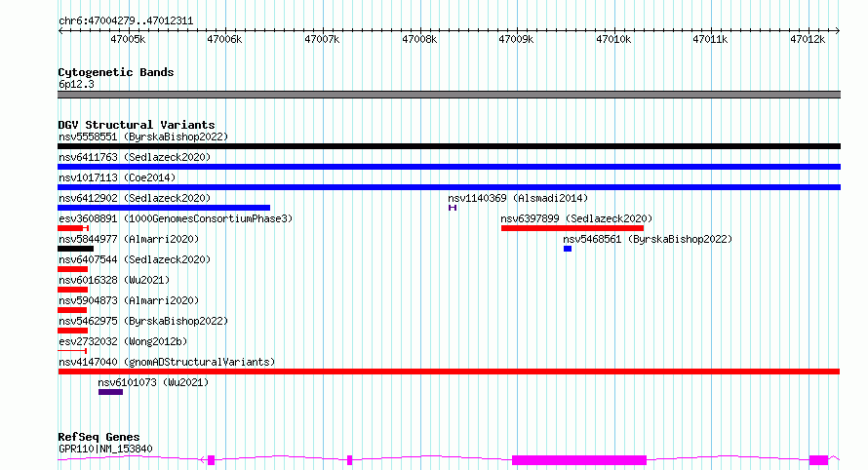The width and height of the screenshot is (868, 470).
Task: Open the nsv6411763 (Sedlazeck2020) label
Action: pyautogui.click(x=135, y=157)
